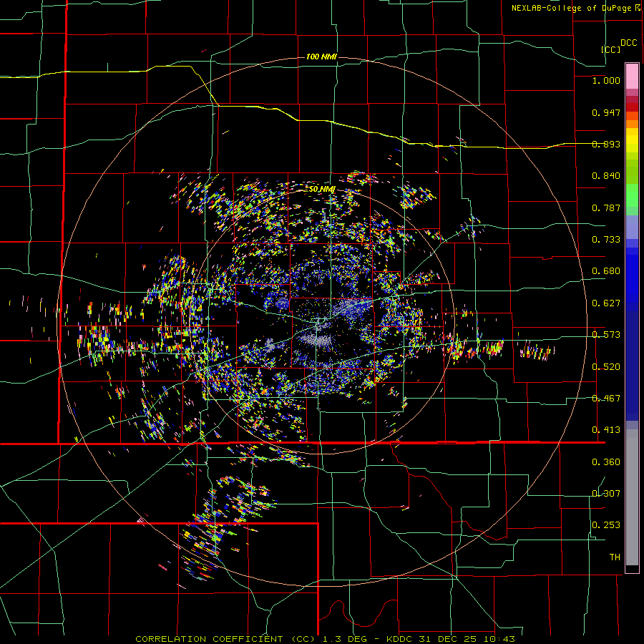Screen dimensions: 644x644
Task: Click the 31 DEC 25 date text
Action: [447, 639]
